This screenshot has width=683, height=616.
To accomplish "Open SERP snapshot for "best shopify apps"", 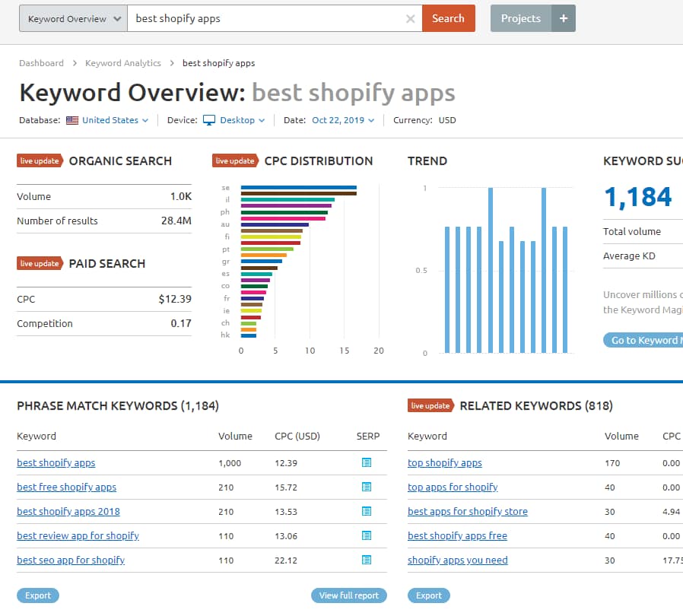I will (367, 462).
